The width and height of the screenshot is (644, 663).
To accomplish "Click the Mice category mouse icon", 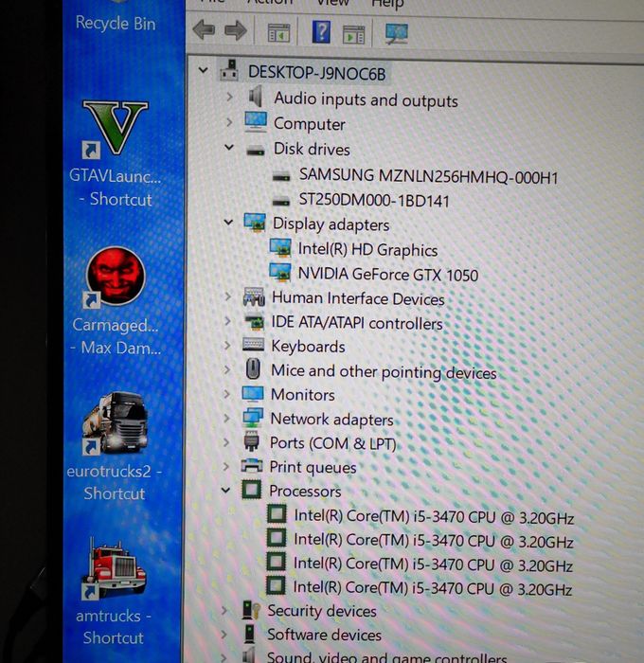I will pyautogui.click(x=253, y=368).
